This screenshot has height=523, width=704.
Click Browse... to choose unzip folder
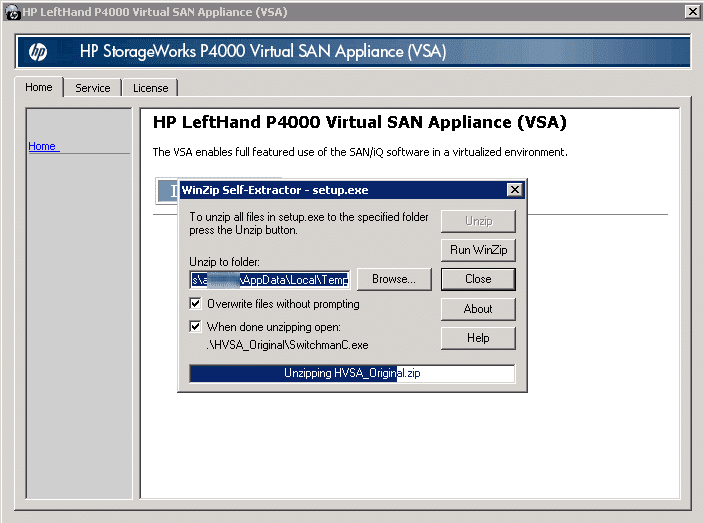[394, 279]
